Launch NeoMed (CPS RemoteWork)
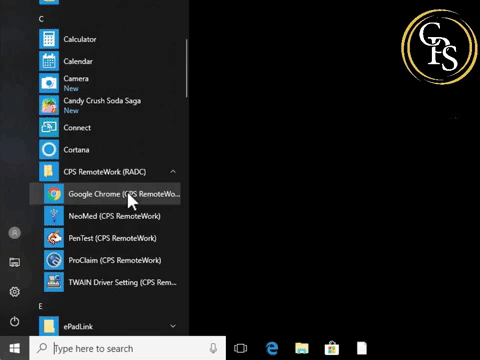 pyautogui.click(x=105, y=216)
